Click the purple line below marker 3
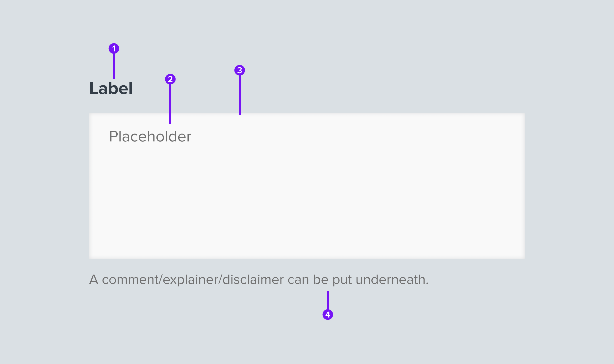 [240, 95]
